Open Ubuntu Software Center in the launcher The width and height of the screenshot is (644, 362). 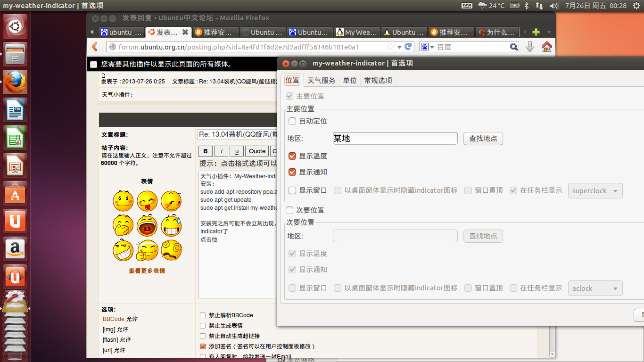point(16,193)
